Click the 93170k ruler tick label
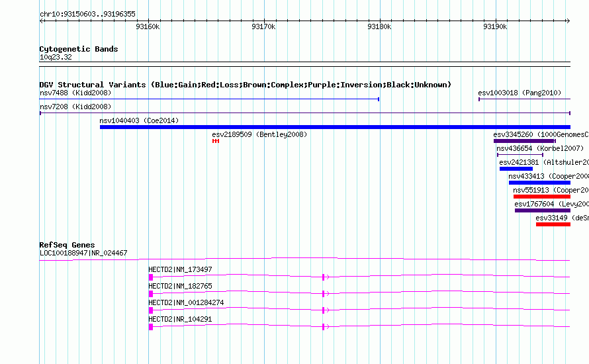 263,26
